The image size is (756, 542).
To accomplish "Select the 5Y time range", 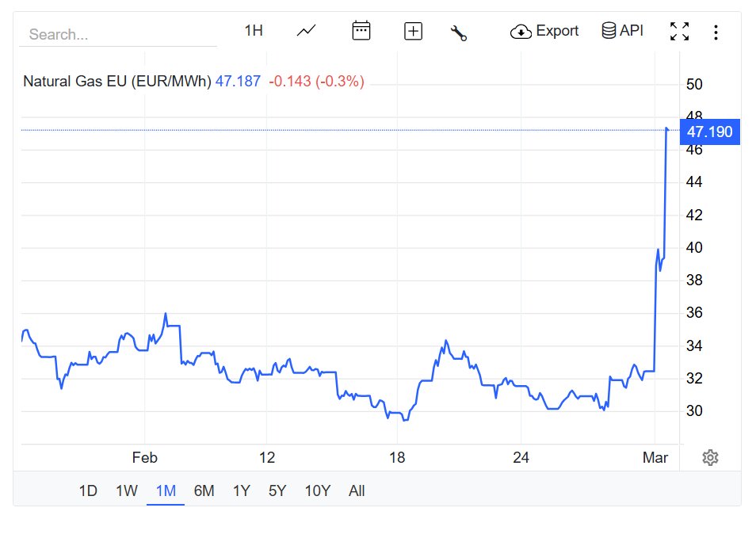I will (x=277, y=490).
